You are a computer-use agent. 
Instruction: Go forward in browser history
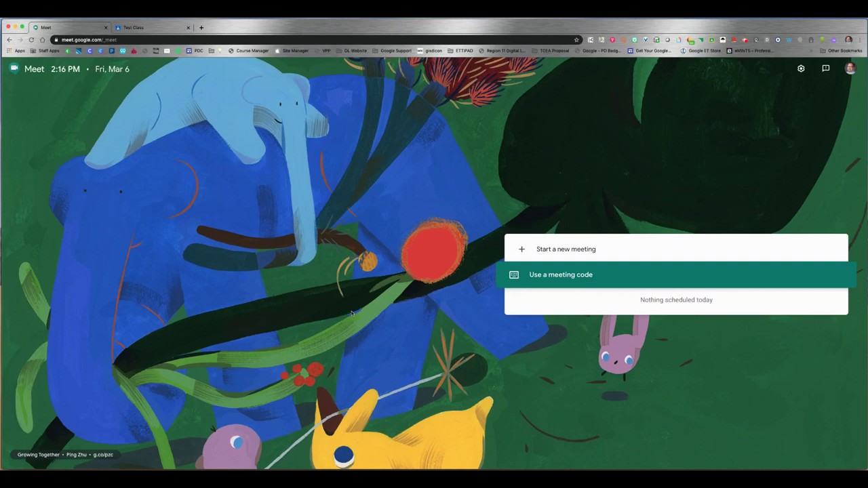(20, 40)
